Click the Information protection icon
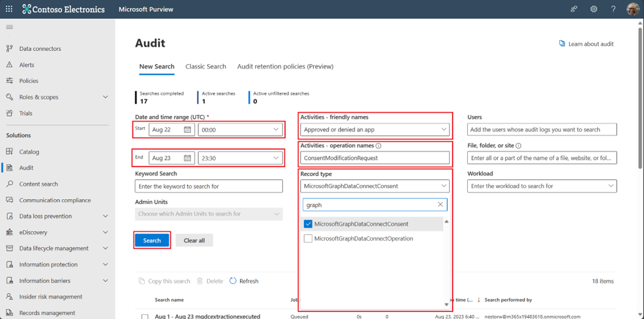The width and height of the screenshot is (644, 319). point(10,265)
